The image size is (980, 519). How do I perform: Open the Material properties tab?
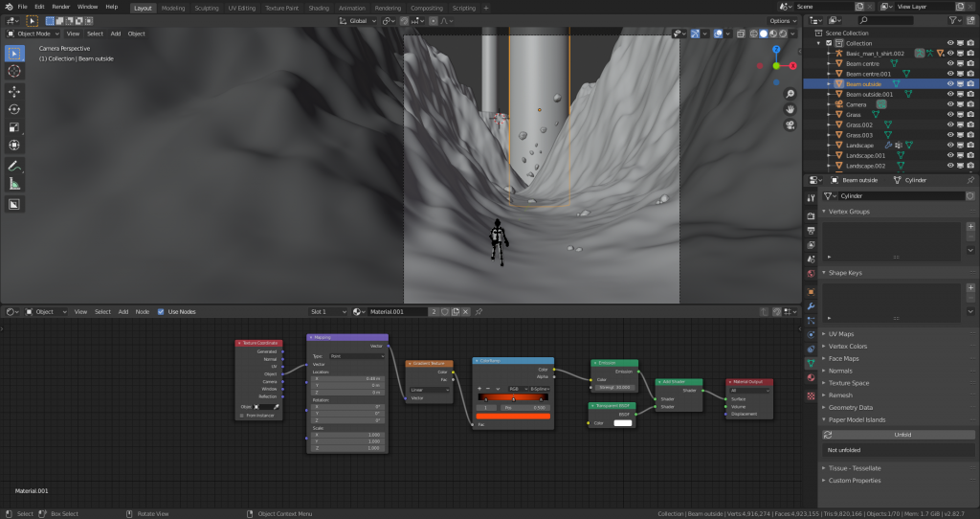811,377
